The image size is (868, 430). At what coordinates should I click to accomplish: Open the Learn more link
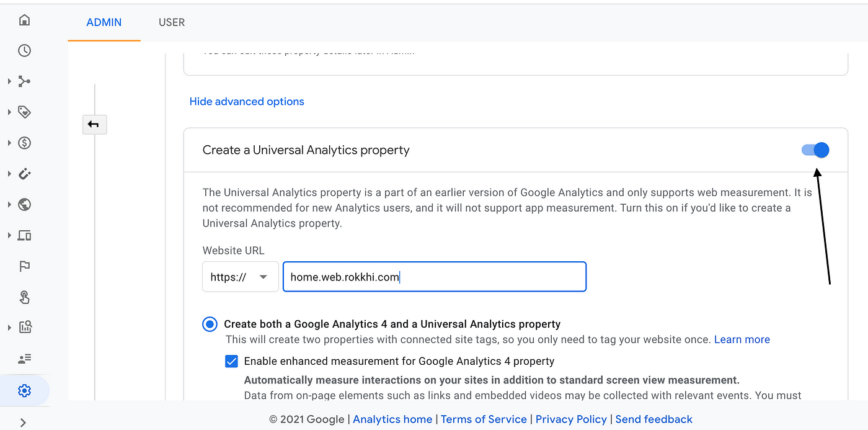742,339
